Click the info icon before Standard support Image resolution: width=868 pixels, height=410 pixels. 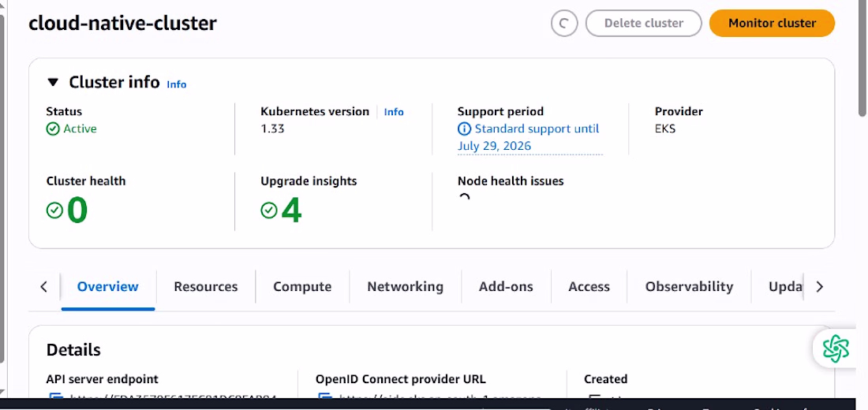pos(465,129)
